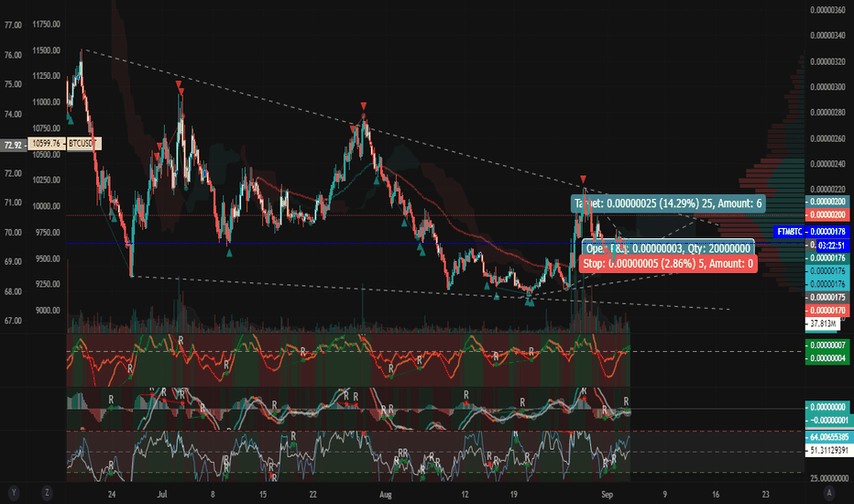
Task: Click the Jul date on time axis
Action: (162, 494)
